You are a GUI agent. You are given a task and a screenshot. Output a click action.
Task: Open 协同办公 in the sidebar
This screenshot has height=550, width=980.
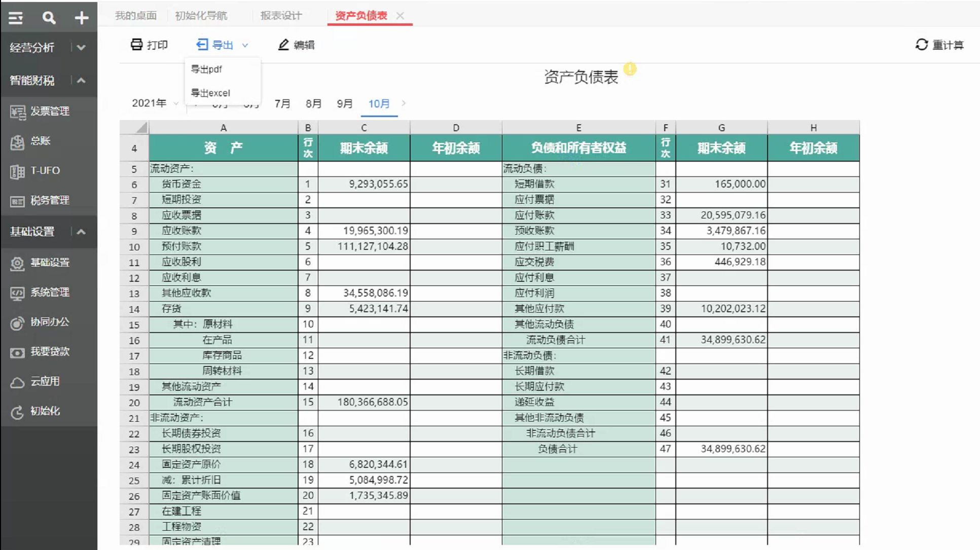pyautogui.click(x=49, y=322)
